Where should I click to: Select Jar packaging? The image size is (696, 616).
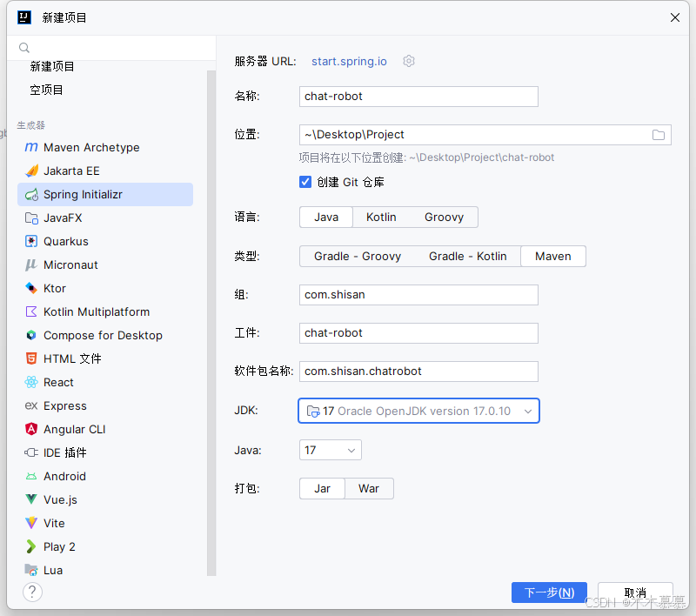click(322, 489)
